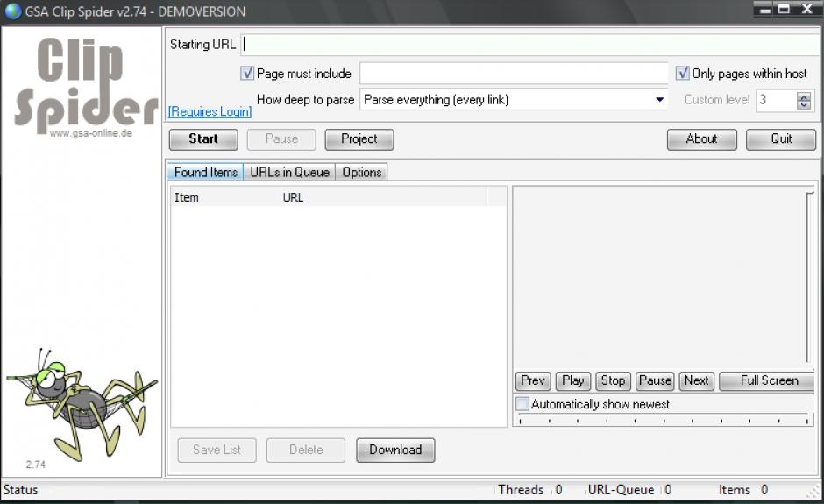Skip to the Next clip
Screen dimensions: 824x504
(696, 380)
